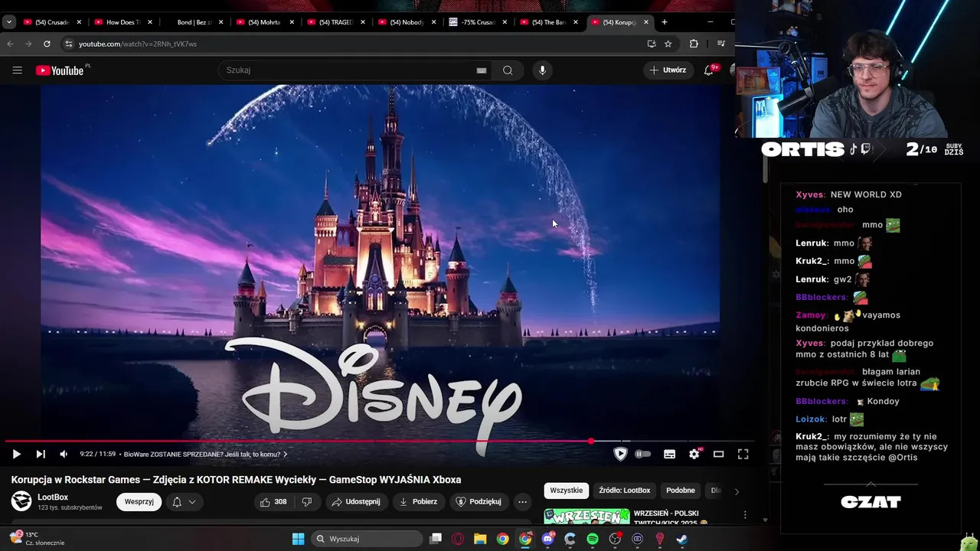The image size is (980, 551).
Task: Dislike the video
Action: coord(307,502)
